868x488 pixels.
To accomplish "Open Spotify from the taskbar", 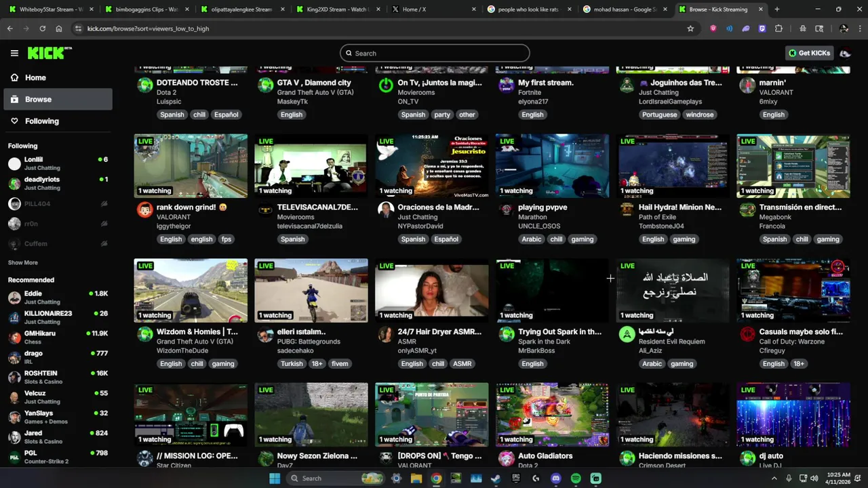I will click(x=576, y=478).
